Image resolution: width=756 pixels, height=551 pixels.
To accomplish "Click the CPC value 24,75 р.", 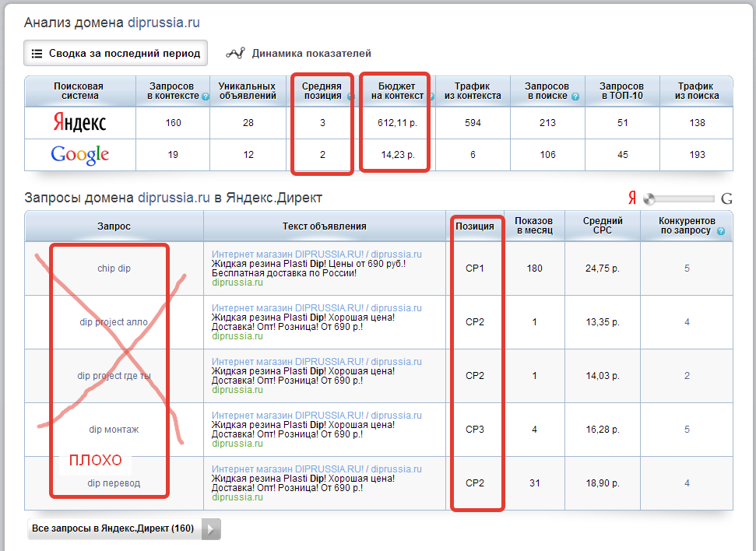I will pos(603,268).
